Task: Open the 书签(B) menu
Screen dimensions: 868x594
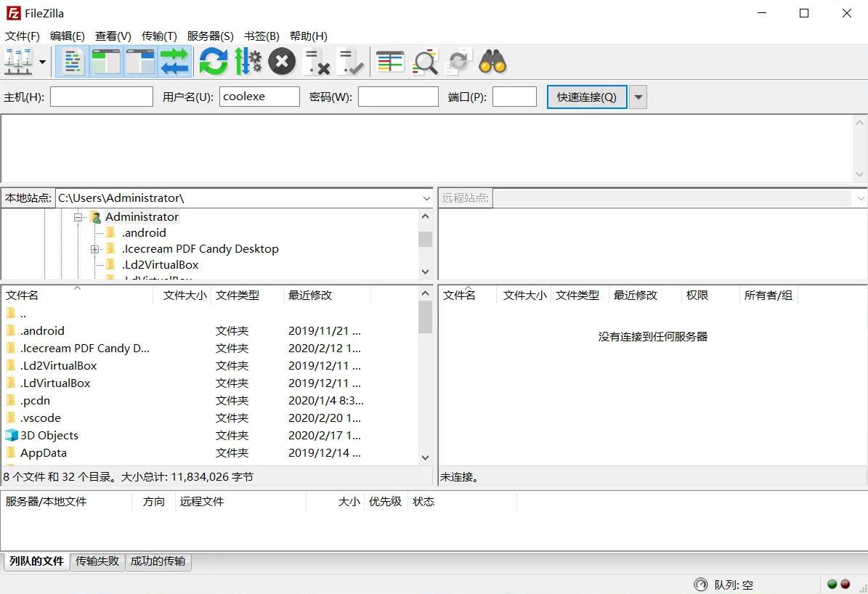Action: [261, 36]
